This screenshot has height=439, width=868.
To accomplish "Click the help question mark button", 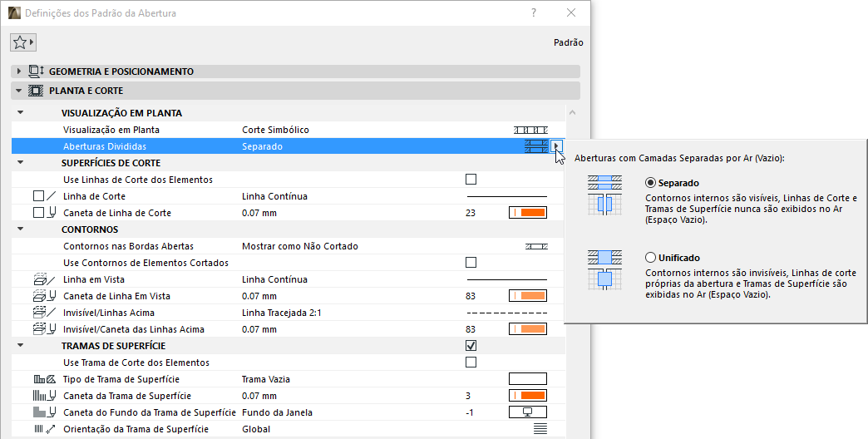I will point(534,13).
